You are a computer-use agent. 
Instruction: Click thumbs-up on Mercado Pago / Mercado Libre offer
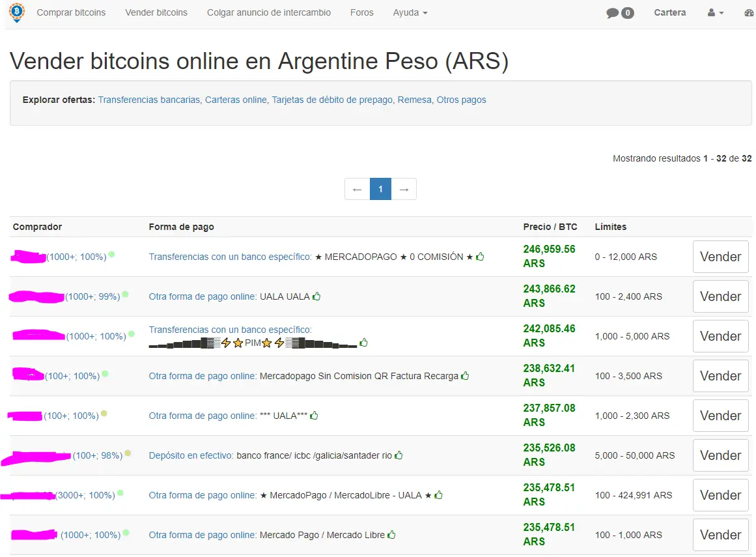391,534
